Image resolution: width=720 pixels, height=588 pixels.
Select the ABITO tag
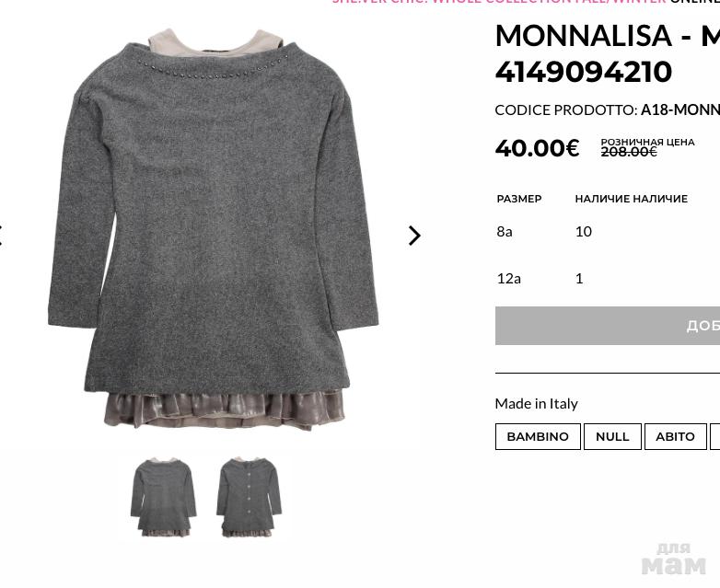[x=675, y=436]
